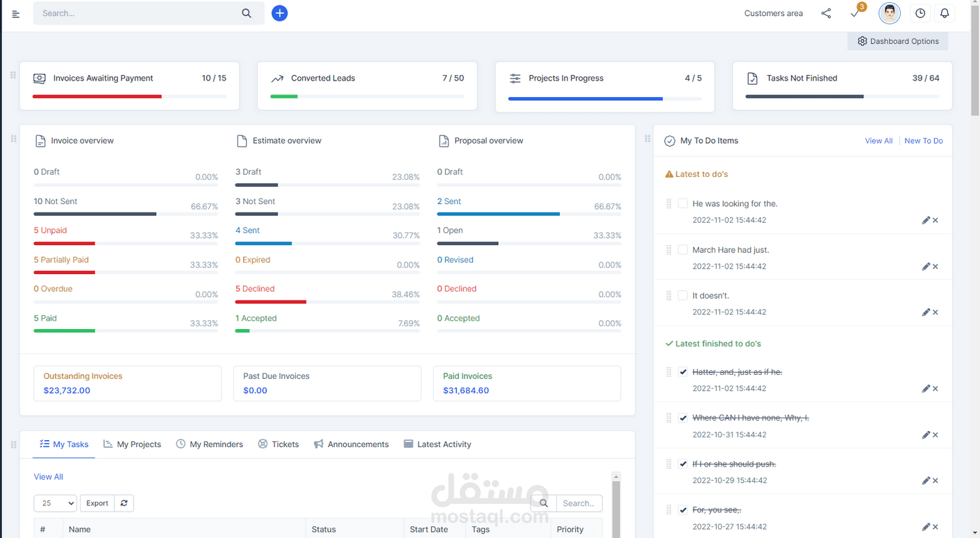Toggle the sidebar with the hamburger icon

15,12
